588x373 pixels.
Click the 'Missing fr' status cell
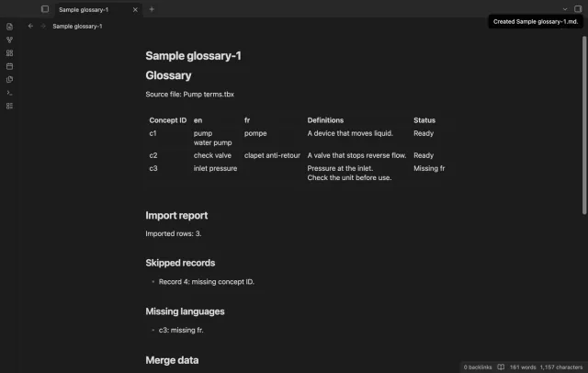point(429,169)
